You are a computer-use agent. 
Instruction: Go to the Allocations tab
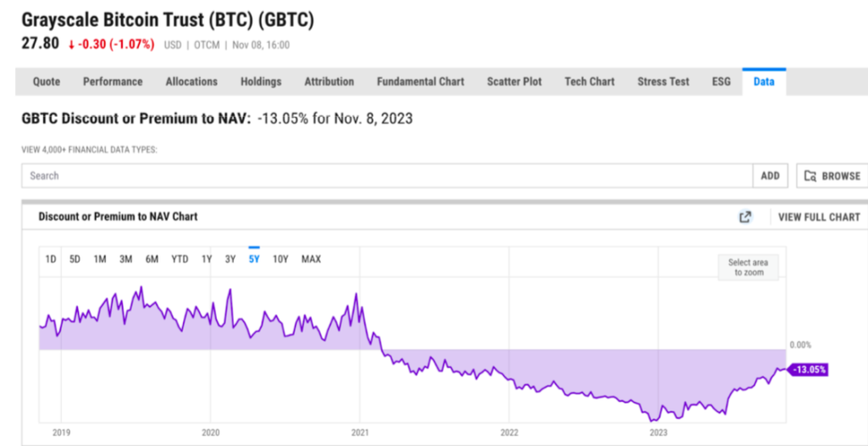point(192,81)
